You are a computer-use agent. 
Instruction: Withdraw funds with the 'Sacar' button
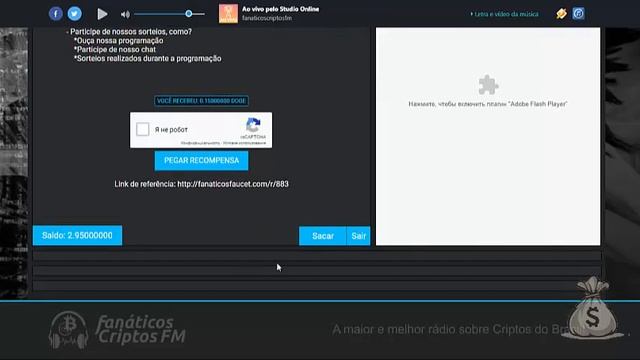(x=322, y=236)
